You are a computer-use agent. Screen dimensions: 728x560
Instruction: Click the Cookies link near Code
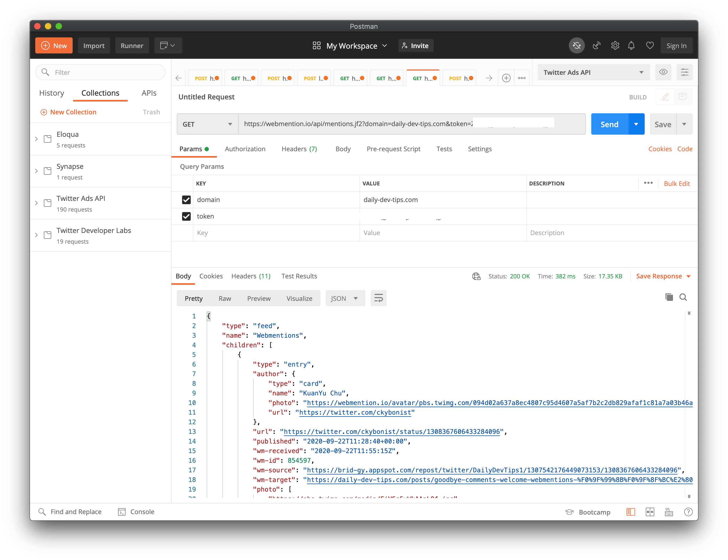click(x=660, y=149)
